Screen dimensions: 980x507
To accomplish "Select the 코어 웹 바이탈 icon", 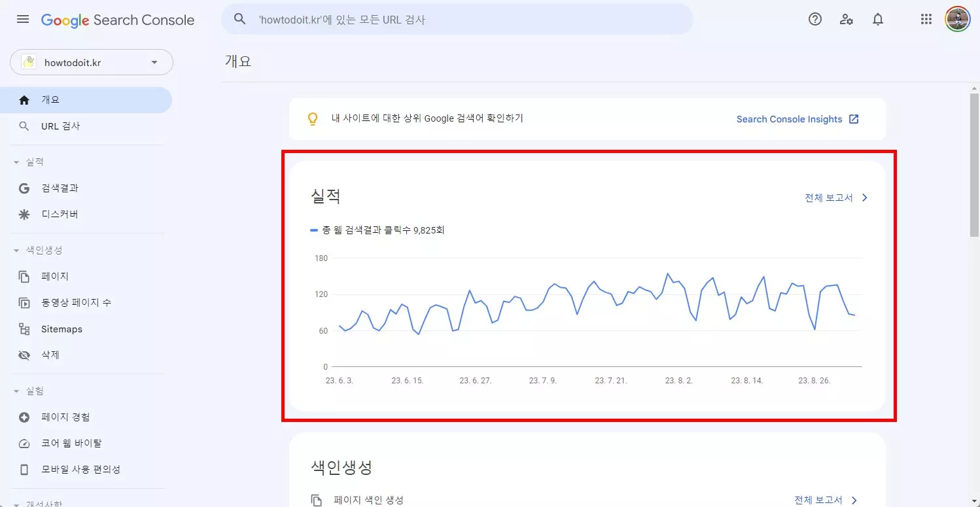I will pyautogui.click(x=24, y=443).
